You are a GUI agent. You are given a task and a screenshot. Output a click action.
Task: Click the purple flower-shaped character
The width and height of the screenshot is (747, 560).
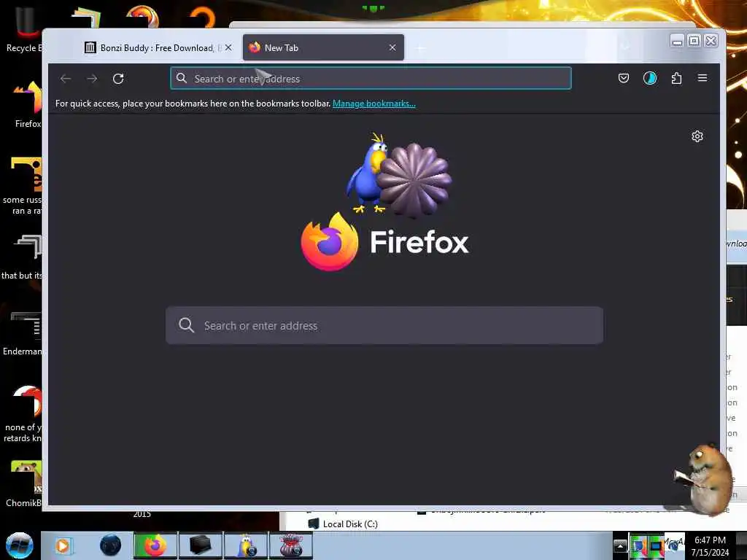(x=414, y=180)
